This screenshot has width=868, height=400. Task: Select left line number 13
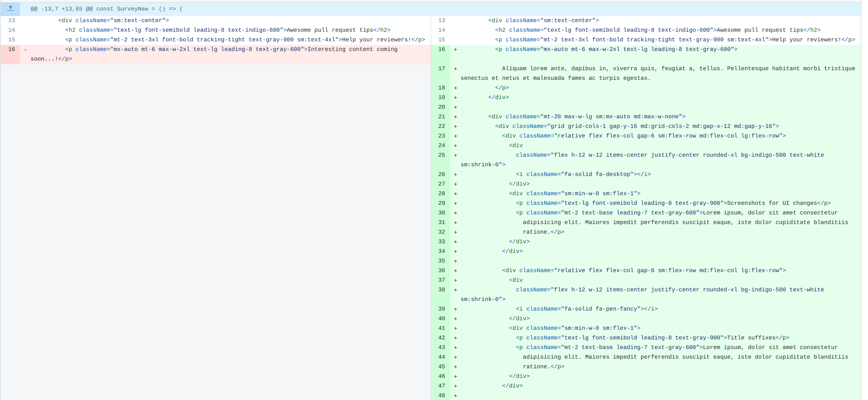tap(12, 20)
